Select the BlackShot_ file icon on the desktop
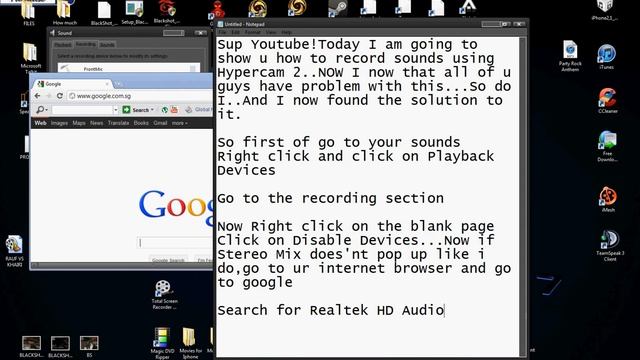Screen dimensions: 640x360 click(104, 13)
